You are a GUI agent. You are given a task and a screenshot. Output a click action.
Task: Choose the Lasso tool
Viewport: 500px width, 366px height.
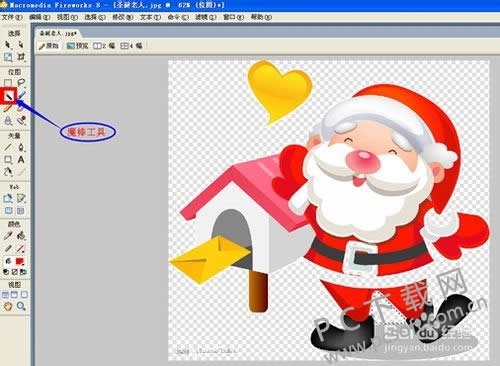21,83
